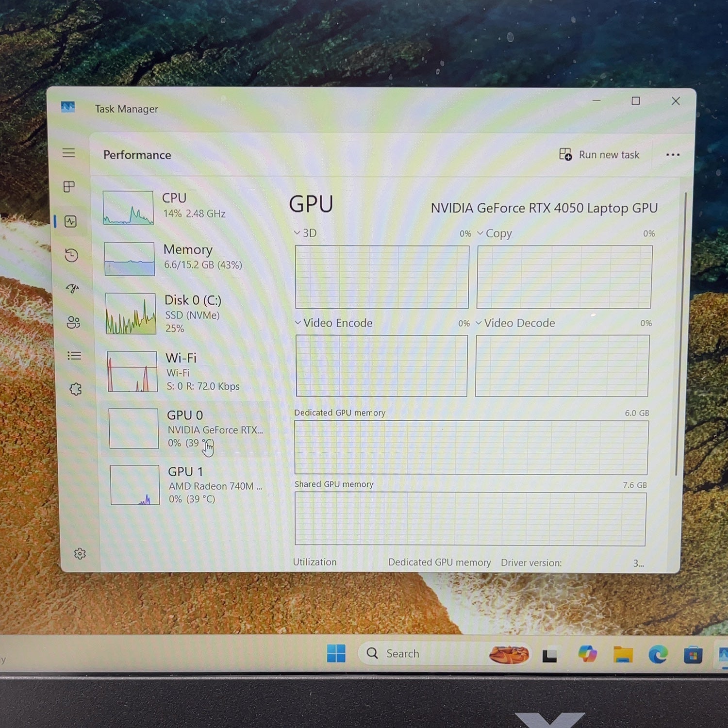Viewport: 728px width, 728px height.
Task: Click the GPU details vertical scrollbar
Action: point(680,335)
